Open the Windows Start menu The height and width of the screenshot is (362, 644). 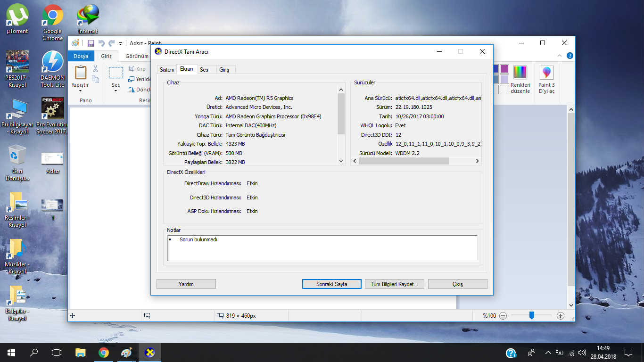point(11,353)
